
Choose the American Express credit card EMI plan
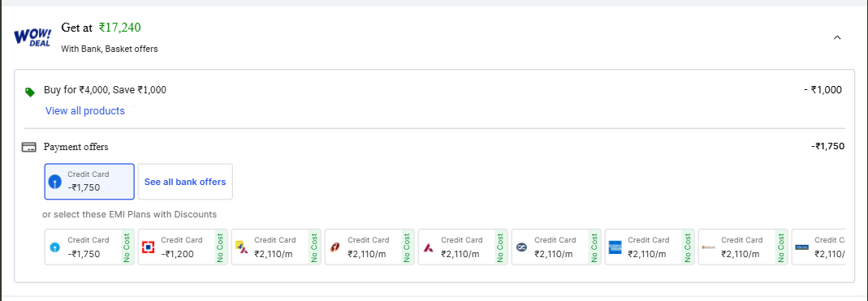[650, 247]
